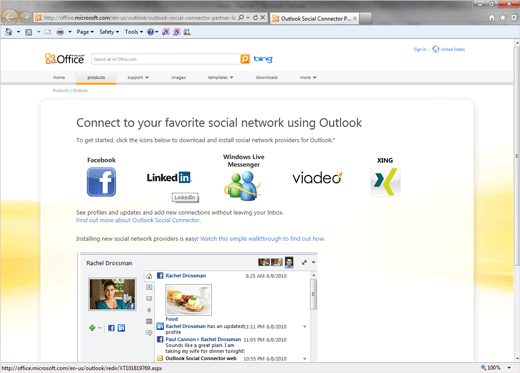Screen dimensions: 520x373
Task: Click the refresh icon in the address bar
Action: click(x=255, y=18)
